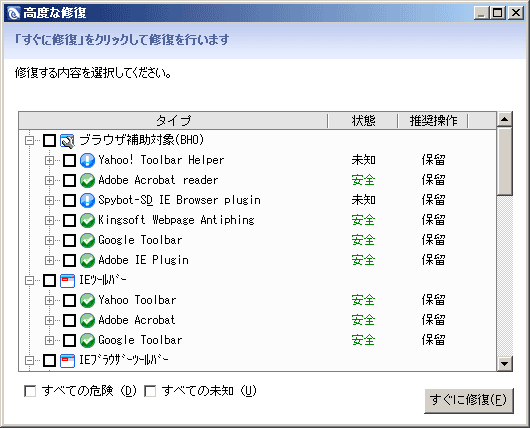Image resolution: width=530 pixels, height=428 pixels.
Task: Expand the Yahoo Toolbar entry under IEツールバー
Action: [49, 300]
